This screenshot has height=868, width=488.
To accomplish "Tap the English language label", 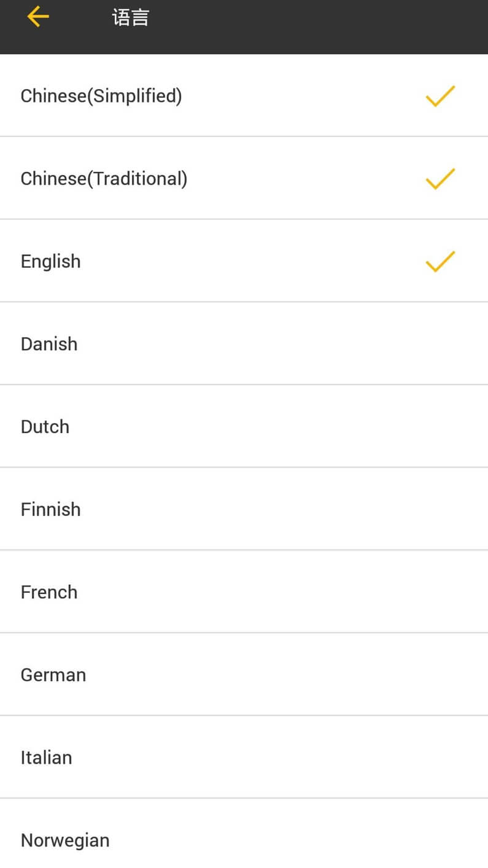I will point(51,261).
